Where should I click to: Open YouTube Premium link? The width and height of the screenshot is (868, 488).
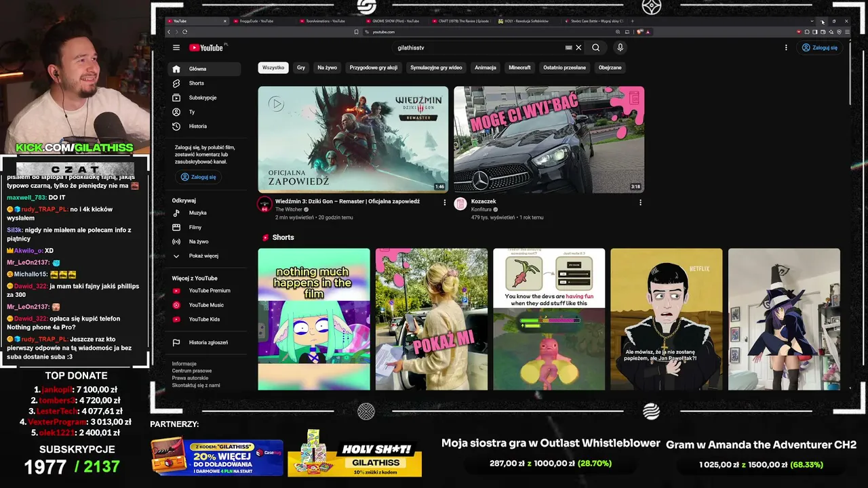(x=204, y=291)
